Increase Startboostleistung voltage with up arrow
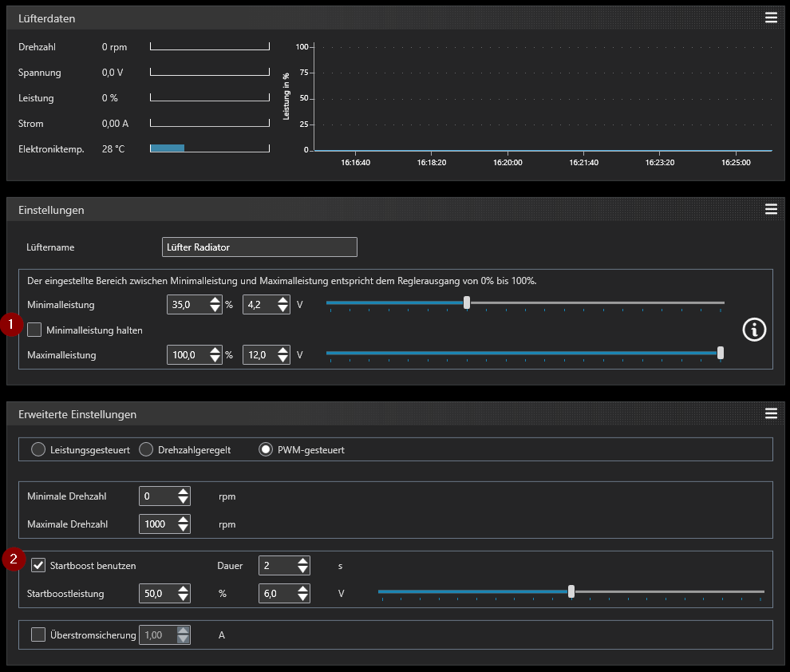The width and height of the screenshot is (790, 672). click(302, 589)
